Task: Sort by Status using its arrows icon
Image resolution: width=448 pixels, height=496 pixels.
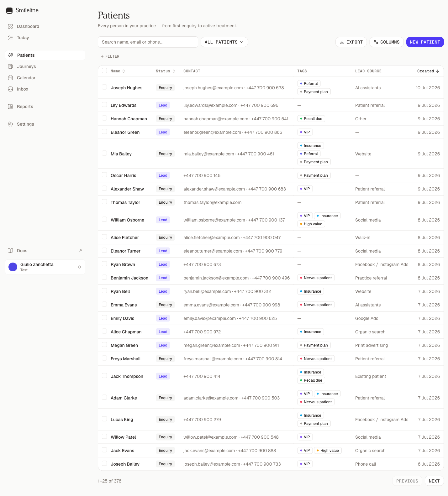Action: click(x=174, y=71)
